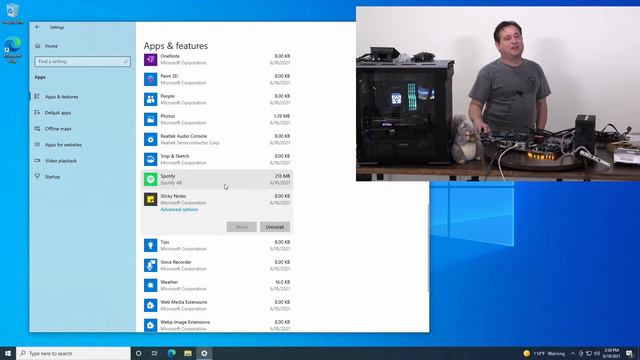Select the Webp Image Extensions icon
Image resolution: width=640 pixels, height=360 pixels.
(x=150, y=325)
